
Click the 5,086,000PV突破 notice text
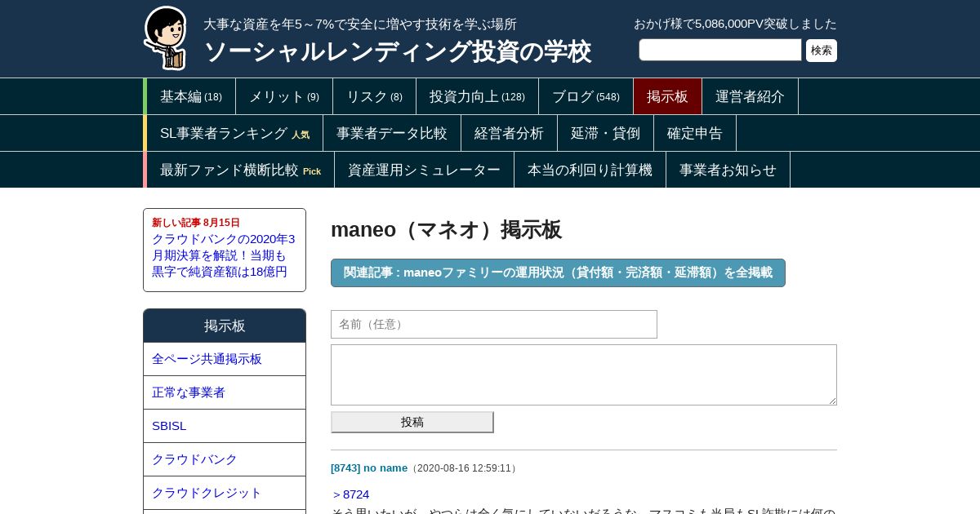[735, 24]
